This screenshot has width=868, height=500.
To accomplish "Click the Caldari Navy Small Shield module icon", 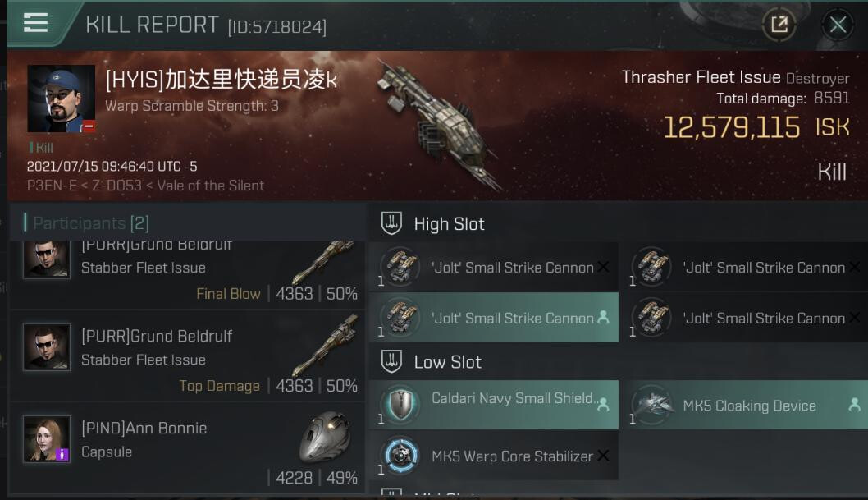I will tap(401, 405).
